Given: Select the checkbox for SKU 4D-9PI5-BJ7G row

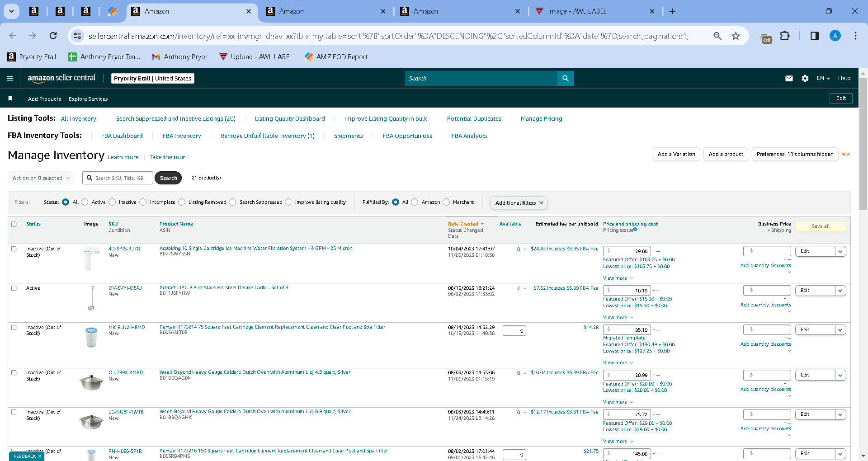Looking at the screenshot, I should 14,249.
